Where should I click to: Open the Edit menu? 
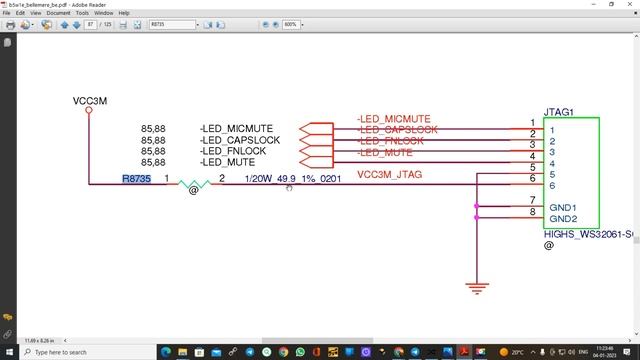click(x=20, y=13)
